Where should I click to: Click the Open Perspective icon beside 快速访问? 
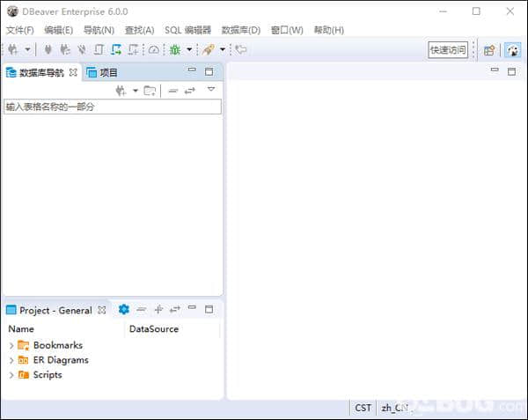tap(489, 50)
